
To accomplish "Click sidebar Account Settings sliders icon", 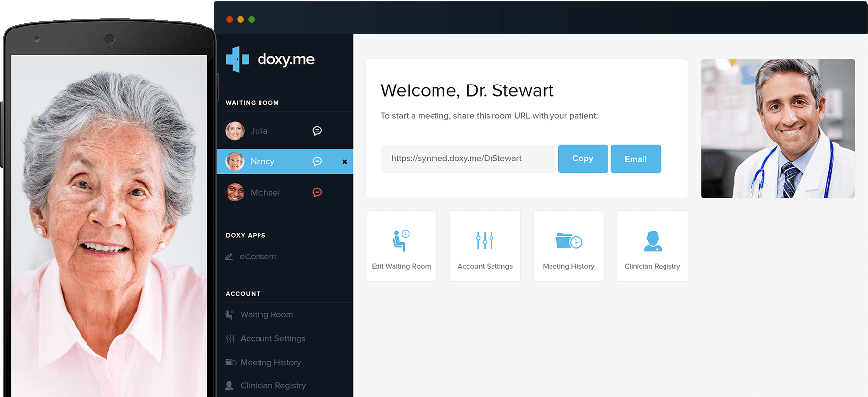I will (229, 338).
